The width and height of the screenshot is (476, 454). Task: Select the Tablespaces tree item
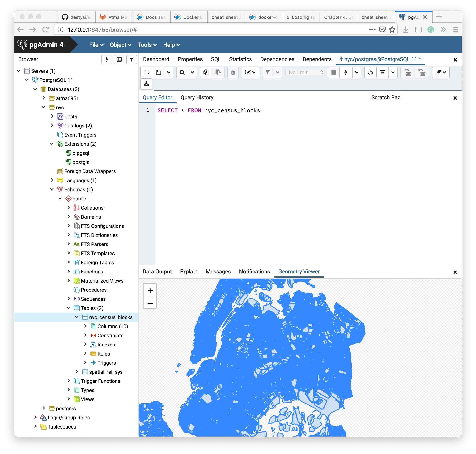pos(62,426)
